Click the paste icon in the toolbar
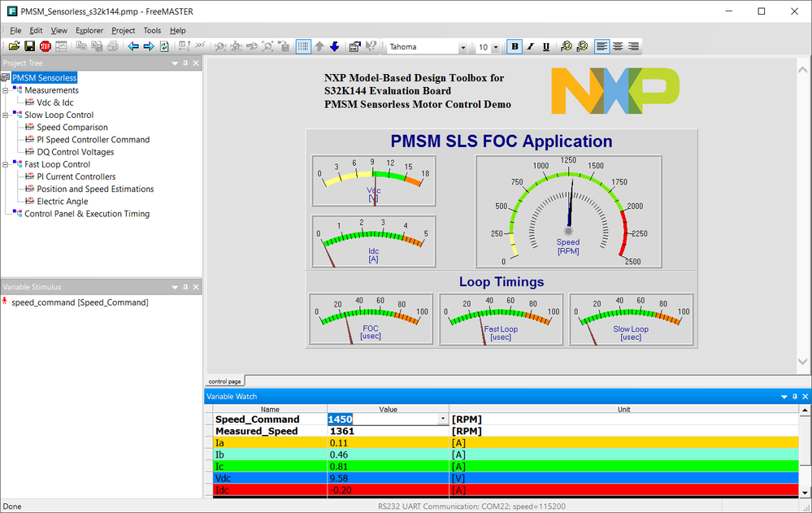 pyautogui.click(x=97, y=46)
